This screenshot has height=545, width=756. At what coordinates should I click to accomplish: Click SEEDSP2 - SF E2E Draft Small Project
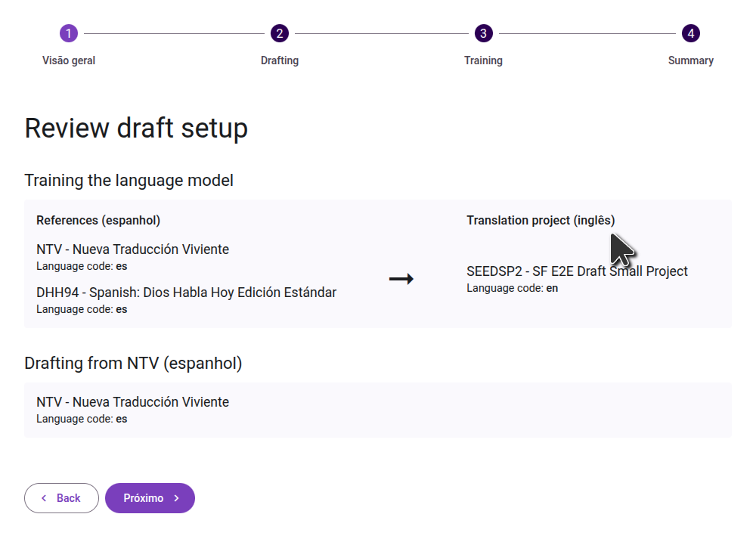(x=577, y=271)
